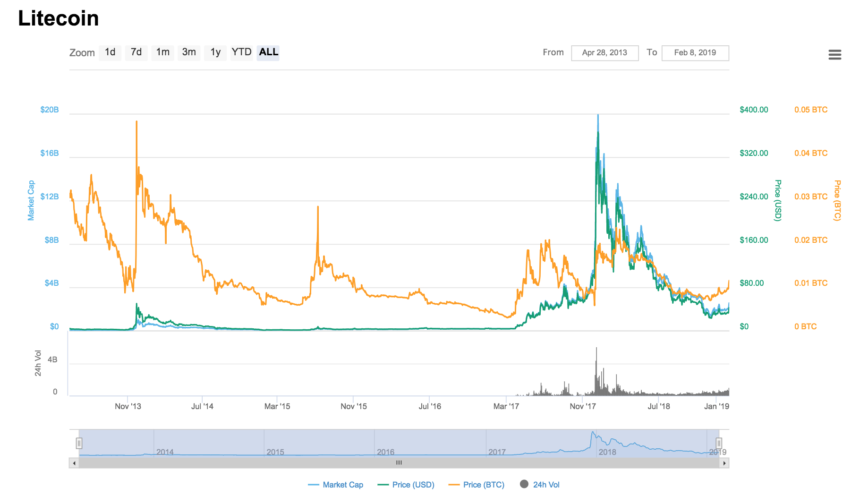Image resolution: width=868 pixels, height=496 pixels.
Task: Toggle Price (BTC) series in legend
Action: click(x=477, y=485)
